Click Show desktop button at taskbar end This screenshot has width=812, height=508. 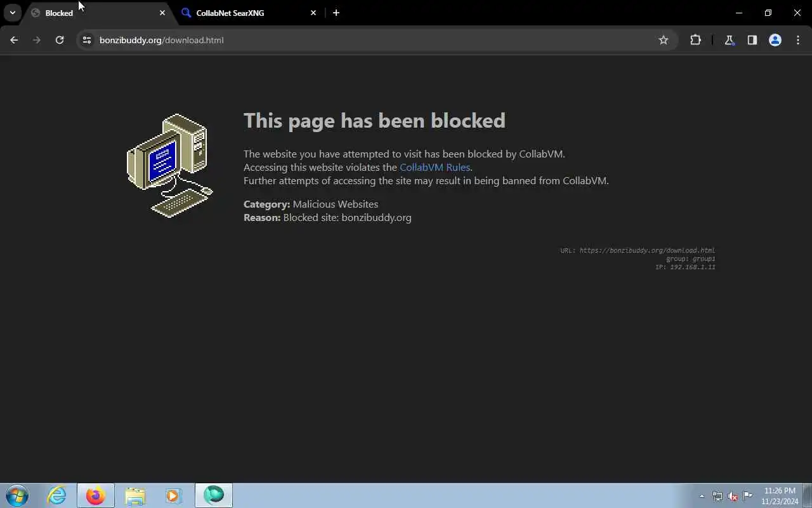click(x=808, y=495)
